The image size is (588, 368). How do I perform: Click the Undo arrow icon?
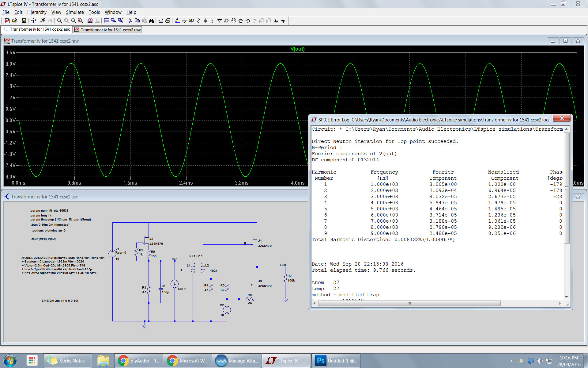tap(248, 21)
